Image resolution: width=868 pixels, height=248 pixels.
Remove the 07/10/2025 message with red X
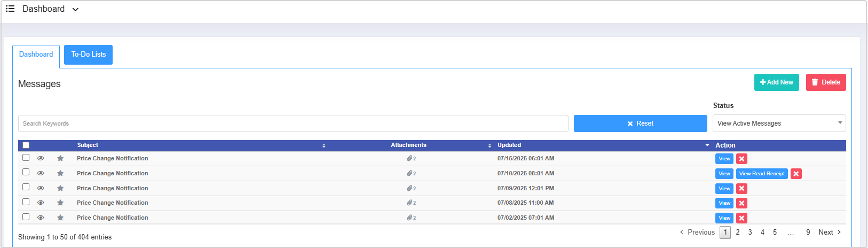coord(796,174)
